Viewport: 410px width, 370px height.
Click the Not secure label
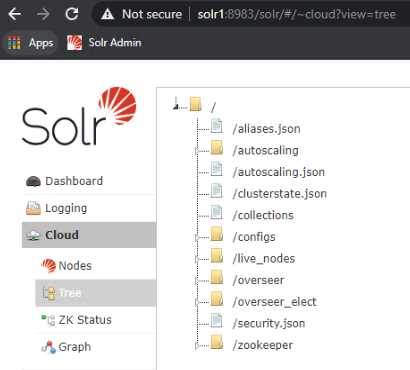pos(152,14)
